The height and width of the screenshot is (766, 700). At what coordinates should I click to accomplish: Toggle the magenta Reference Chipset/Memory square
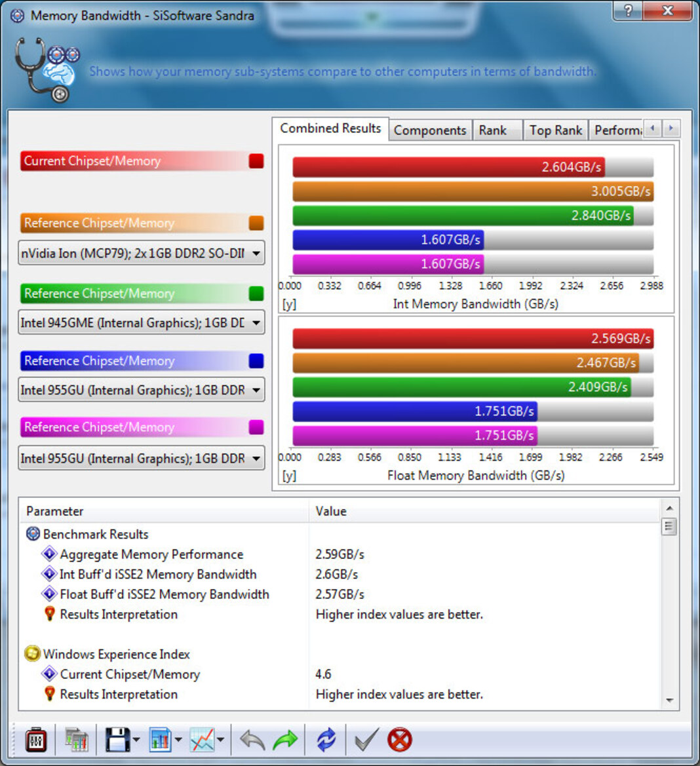pyautogui.click(x=256, y=427)
